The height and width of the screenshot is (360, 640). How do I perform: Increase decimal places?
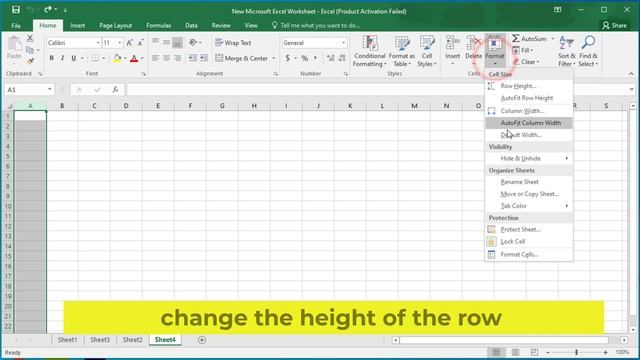[x=331, y=58]
